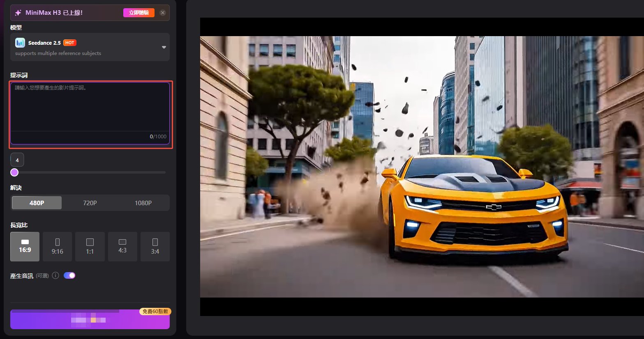Select 480P resolution

coord(37,203)
